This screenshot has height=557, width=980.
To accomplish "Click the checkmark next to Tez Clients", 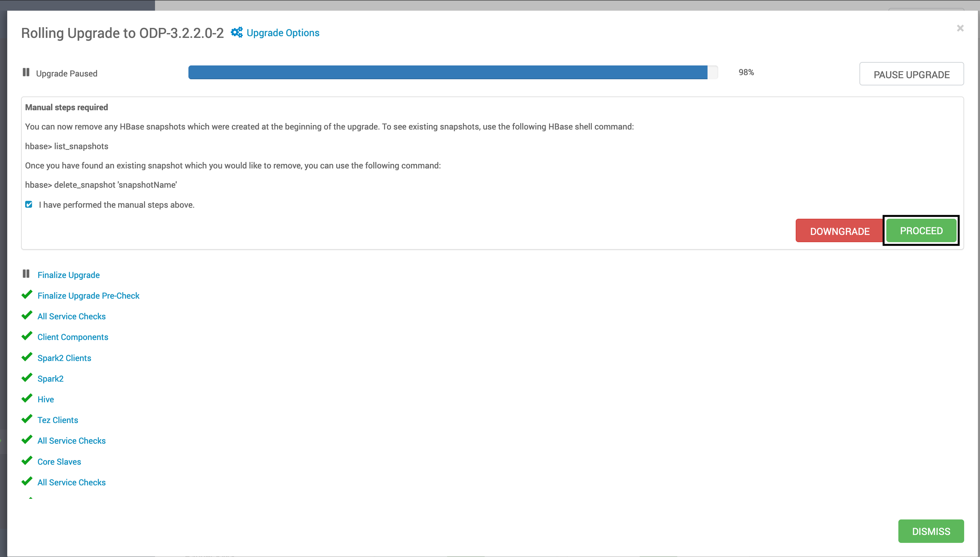I will [27, 419].
